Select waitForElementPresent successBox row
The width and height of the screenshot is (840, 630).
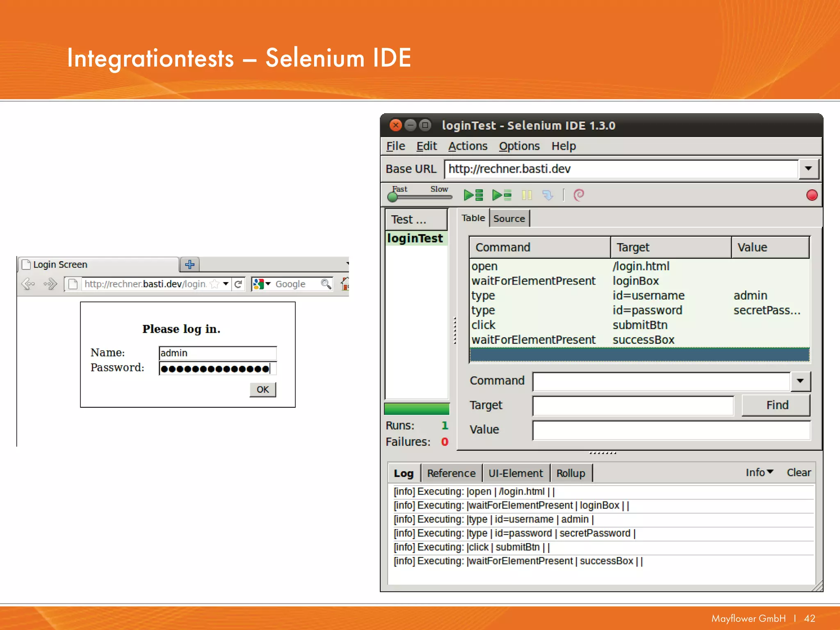(x=639, y=340)
